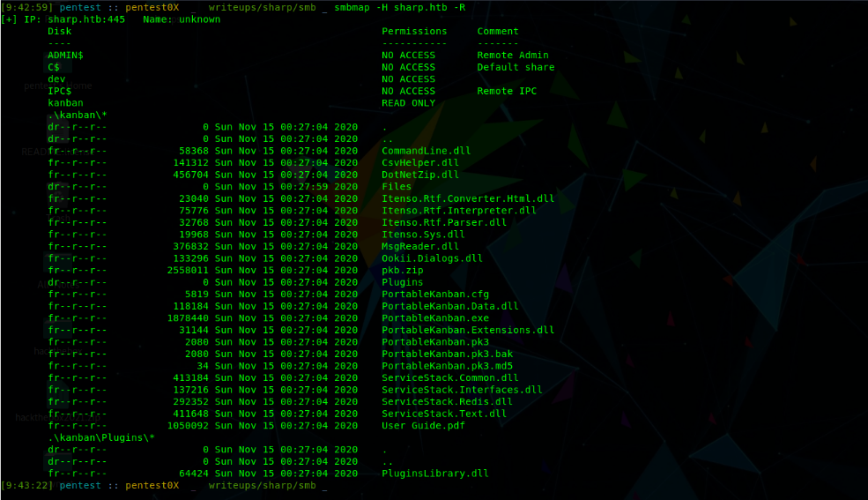Click the '[9:43:22]' timestamp in bottom prompt
Screen dimensions: 868x500
[27, 486]
